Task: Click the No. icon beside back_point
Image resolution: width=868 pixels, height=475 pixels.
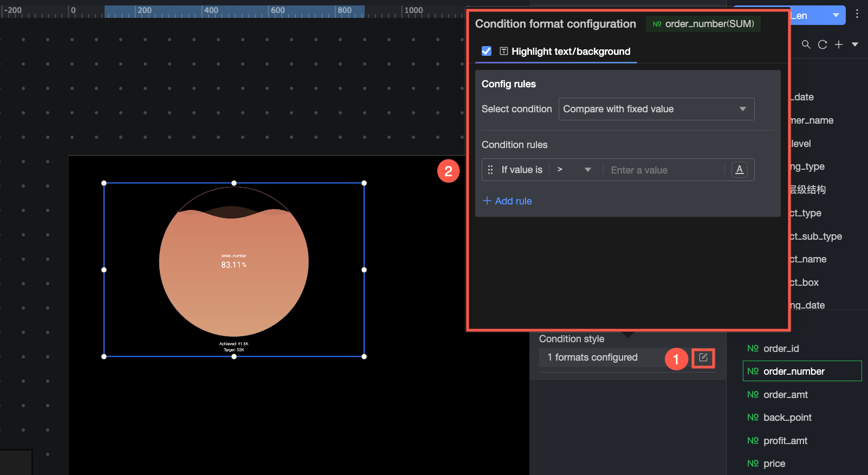Action: coord(753,417)
